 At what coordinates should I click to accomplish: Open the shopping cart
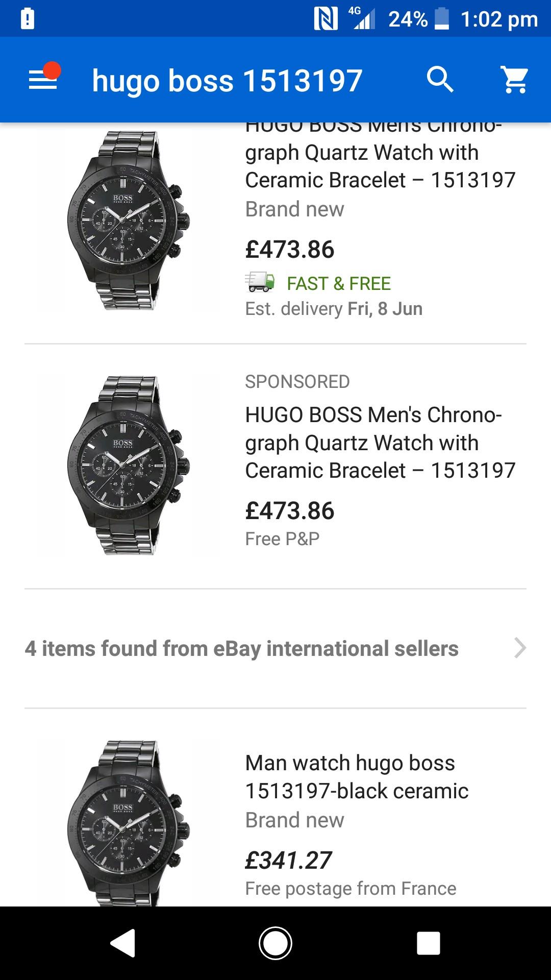click(x=515, y=80)
